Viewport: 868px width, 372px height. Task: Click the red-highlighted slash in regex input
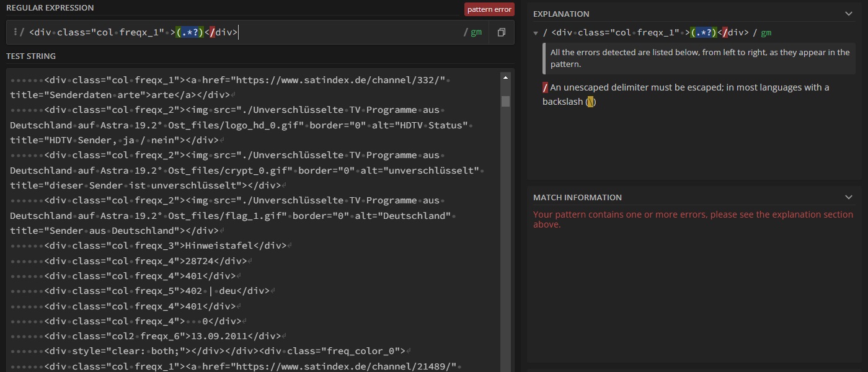212,32
